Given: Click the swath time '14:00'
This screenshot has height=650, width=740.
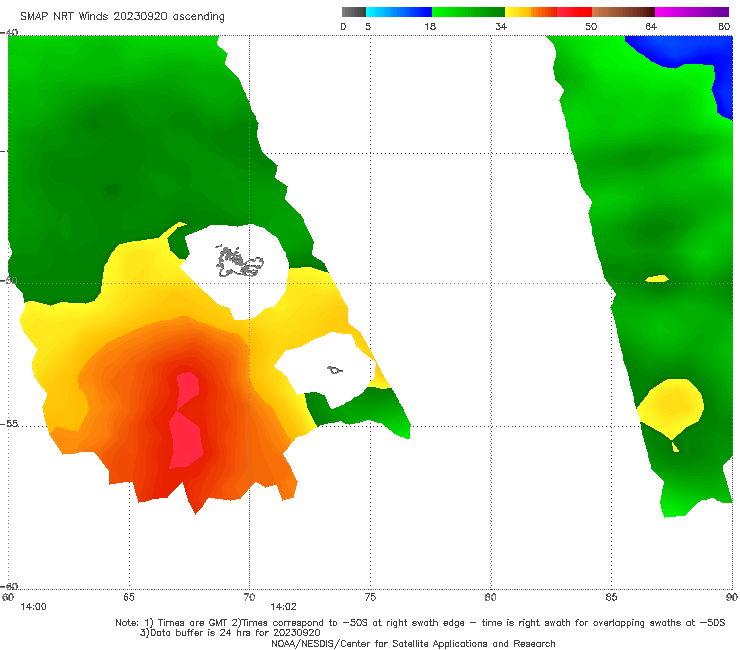Looking at the screenshot, I should [33, 607].
